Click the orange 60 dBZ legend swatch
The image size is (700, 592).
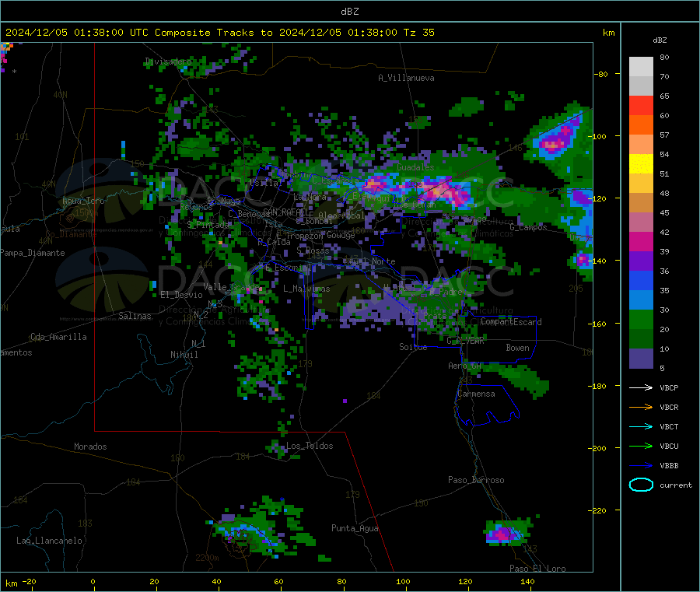click(641, 125)
